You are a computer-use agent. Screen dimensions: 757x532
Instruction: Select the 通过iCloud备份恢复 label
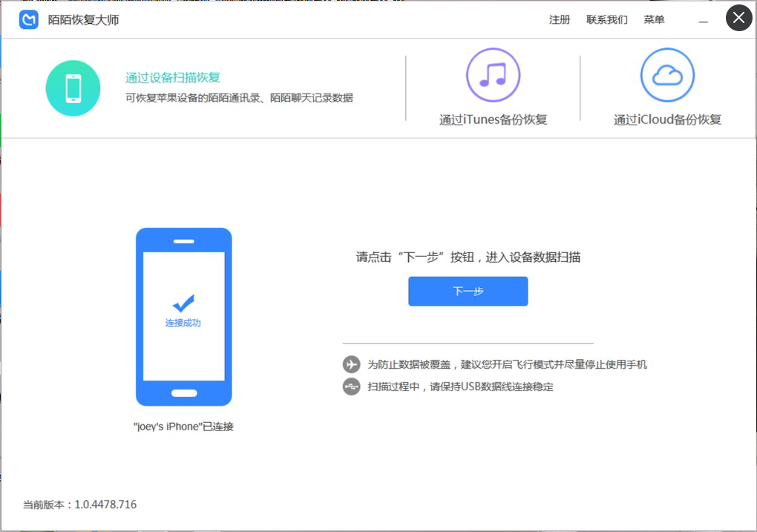(x=666, y=119)
